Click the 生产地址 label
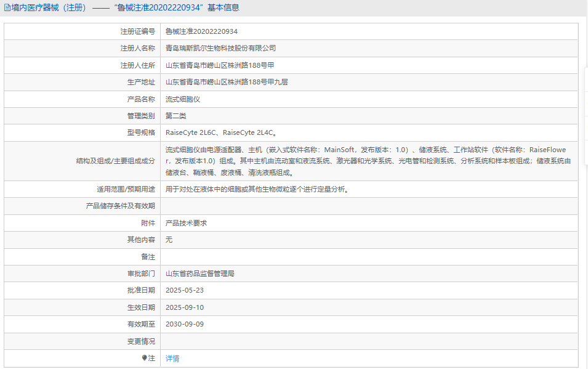The height and width of the screenshot is (369, 588). pos(141,82)
